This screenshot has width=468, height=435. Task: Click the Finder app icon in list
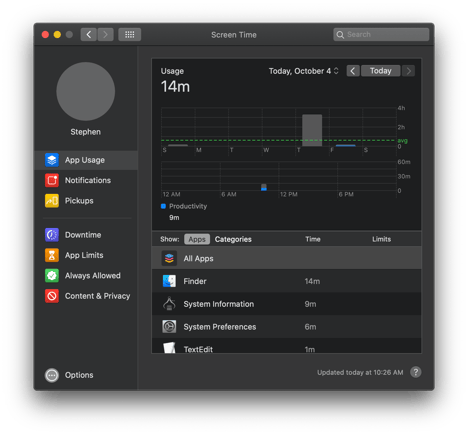click(x=169, y=281)
